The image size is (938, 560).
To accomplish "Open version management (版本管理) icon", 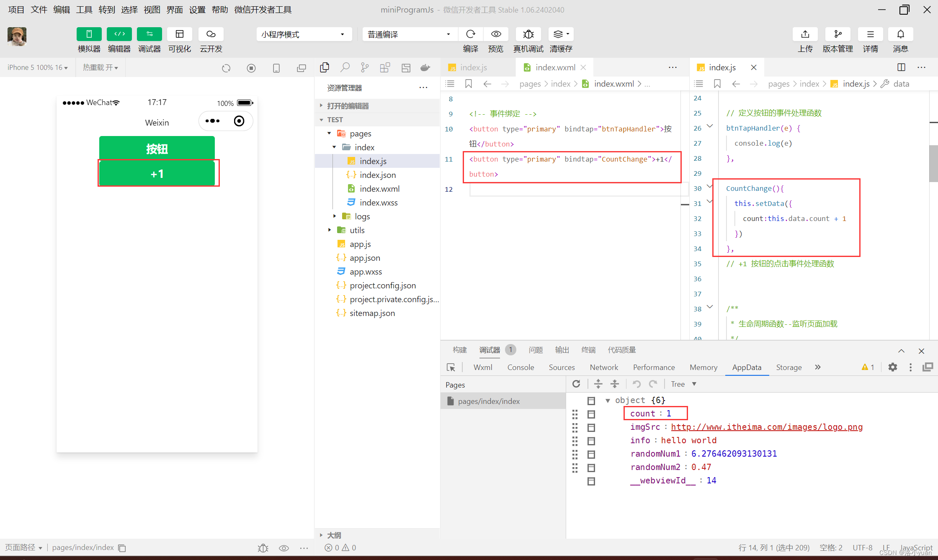I will 837,34.
